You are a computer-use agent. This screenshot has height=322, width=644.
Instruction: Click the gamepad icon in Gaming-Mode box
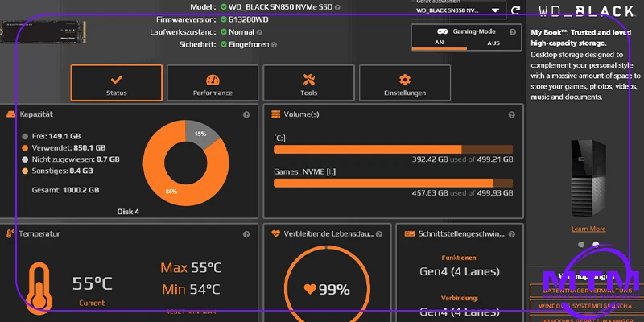(x=442, y=31)
